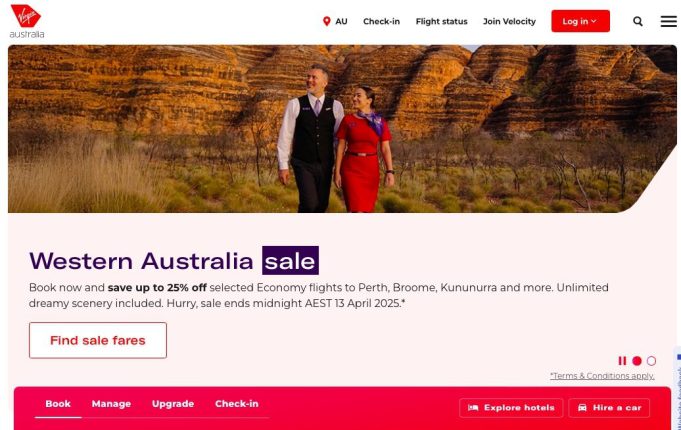Image resolution: width=681 pixels, height=430 pixels.
Task: Expand the Log in dropdown
Action: pyautogui.click(x=581, y=21)
